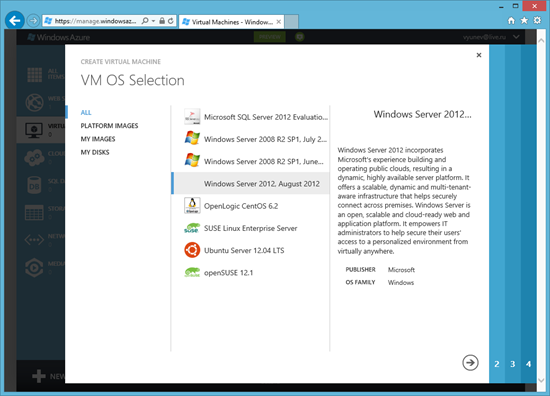This screenshot has width=550, height=396.
Task: Open Favorites star icon
Action: [x=524, y=21]
